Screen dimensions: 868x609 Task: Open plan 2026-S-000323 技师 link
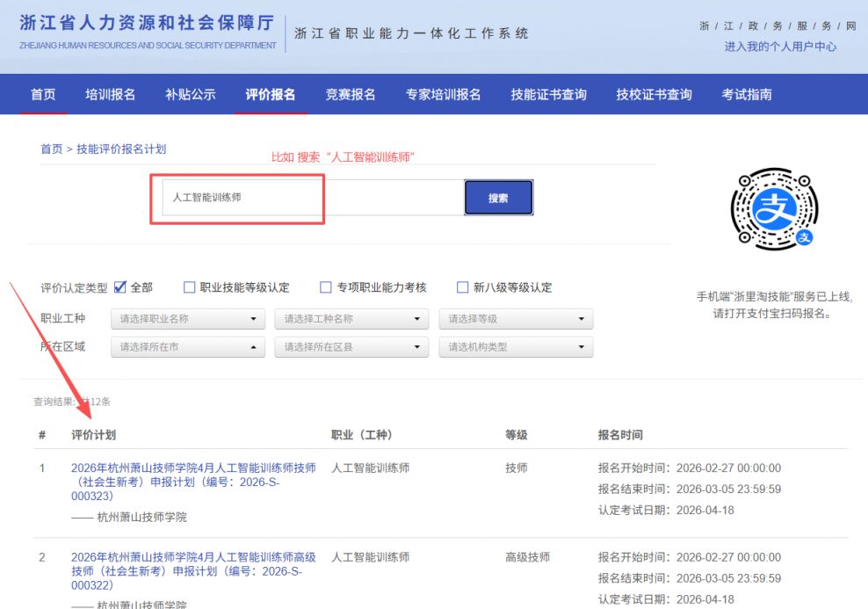tap(193, 482)
